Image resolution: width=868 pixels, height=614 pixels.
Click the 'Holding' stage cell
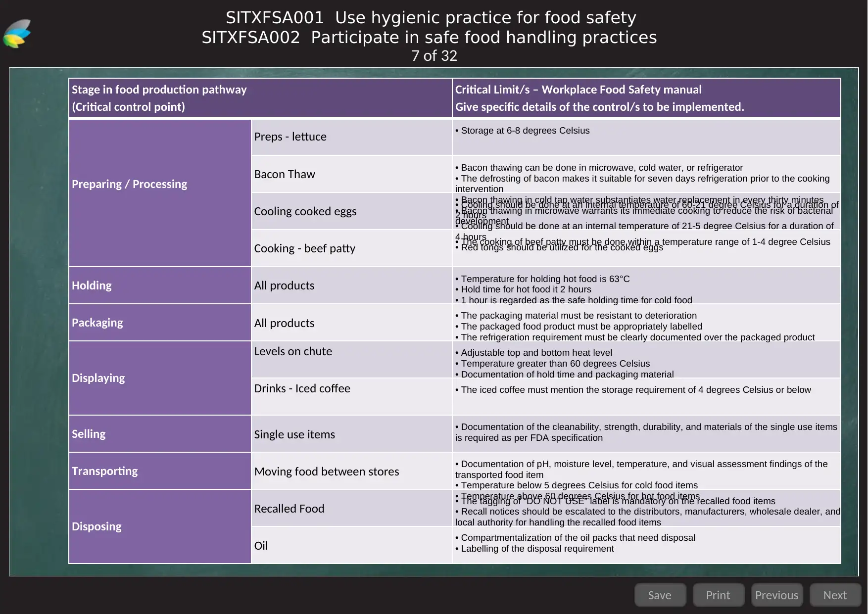160,285
